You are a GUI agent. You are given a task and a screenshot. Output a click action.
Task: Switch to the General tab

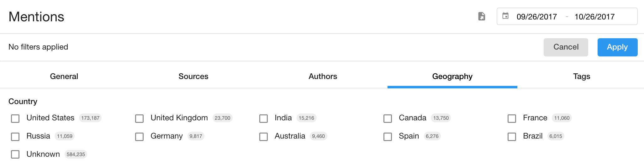pyautogui.click(x=64, y=76)
